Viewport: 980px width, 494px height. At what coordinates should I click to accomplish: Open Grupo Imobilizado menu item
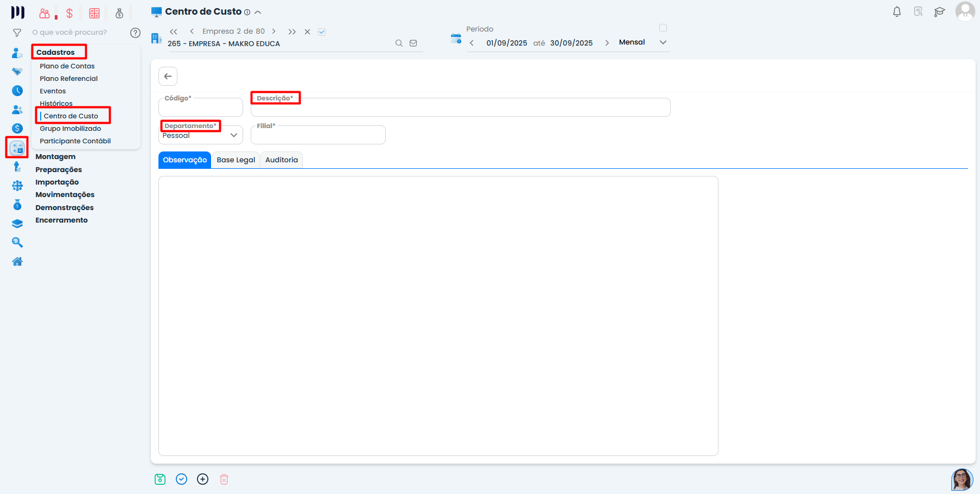[x=71, y=129]
